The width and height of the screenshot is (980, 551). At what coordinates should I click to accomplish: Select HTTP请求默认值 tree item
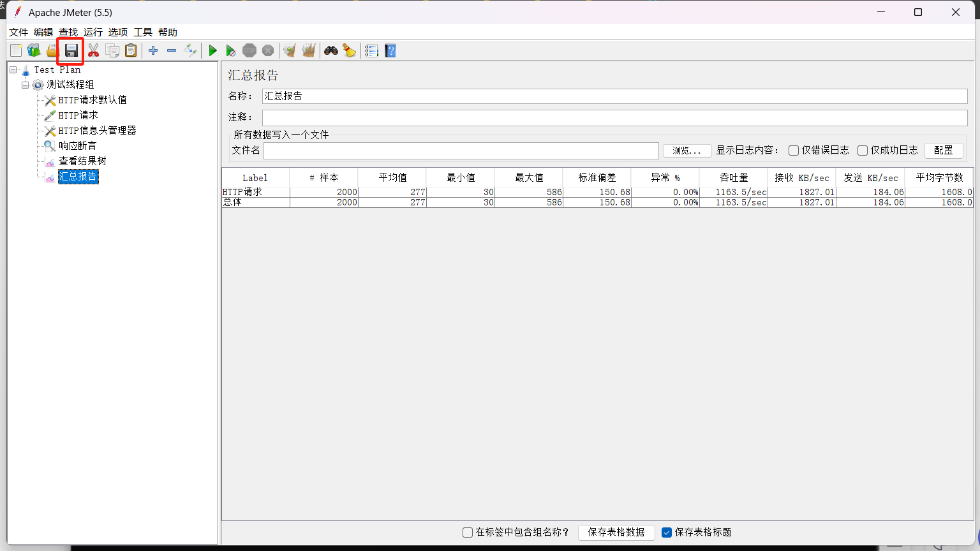(93, 100)
